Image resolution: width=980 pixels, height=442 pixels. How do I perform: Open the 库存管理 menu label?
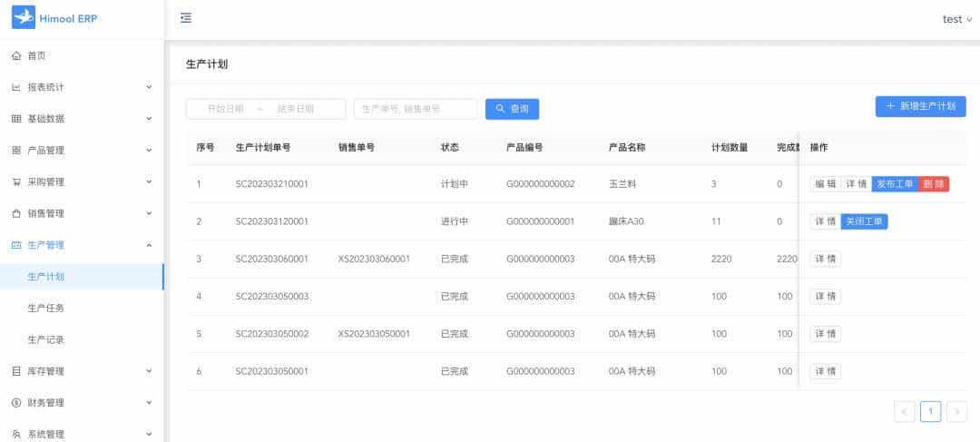tap(45, 371)
